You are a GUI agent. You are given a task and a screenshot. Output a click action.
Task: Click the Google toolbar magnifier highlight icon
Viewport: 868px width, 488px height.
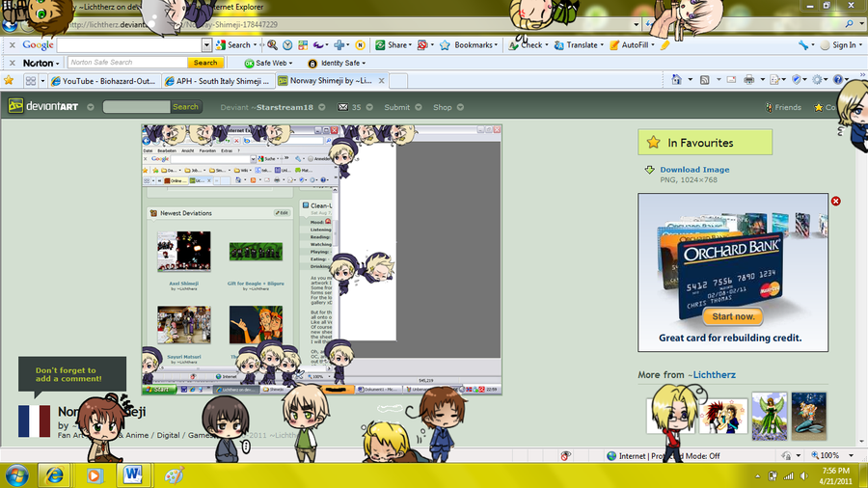pos(272,44)
